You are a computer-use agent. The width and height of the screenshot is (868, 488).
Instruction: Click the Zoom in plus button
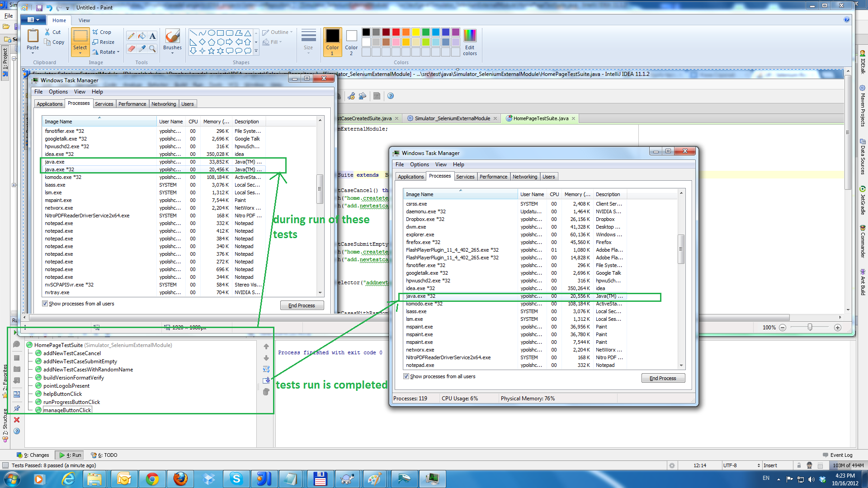tap(838, 328)
